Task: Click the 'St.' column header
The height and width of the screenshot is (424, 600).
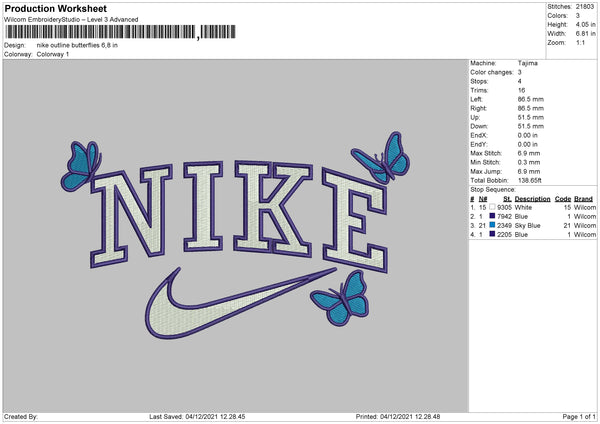Action: point(507,199)
